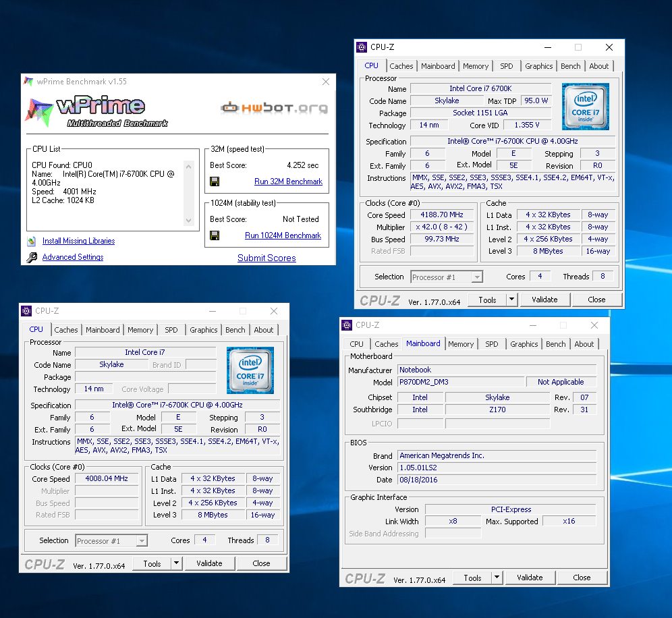Open Graphics tab in top-right CPU-Z
The image size is (672, 618).
point(538,66)
